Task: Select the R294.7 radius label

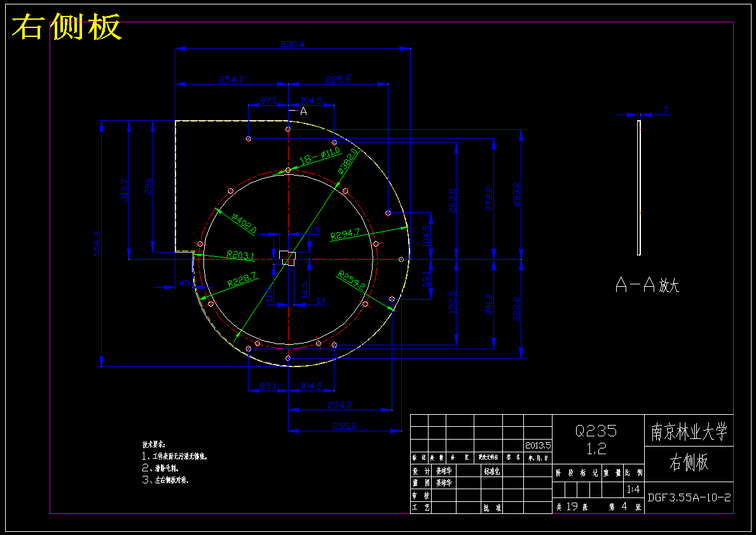Action: 345,235
